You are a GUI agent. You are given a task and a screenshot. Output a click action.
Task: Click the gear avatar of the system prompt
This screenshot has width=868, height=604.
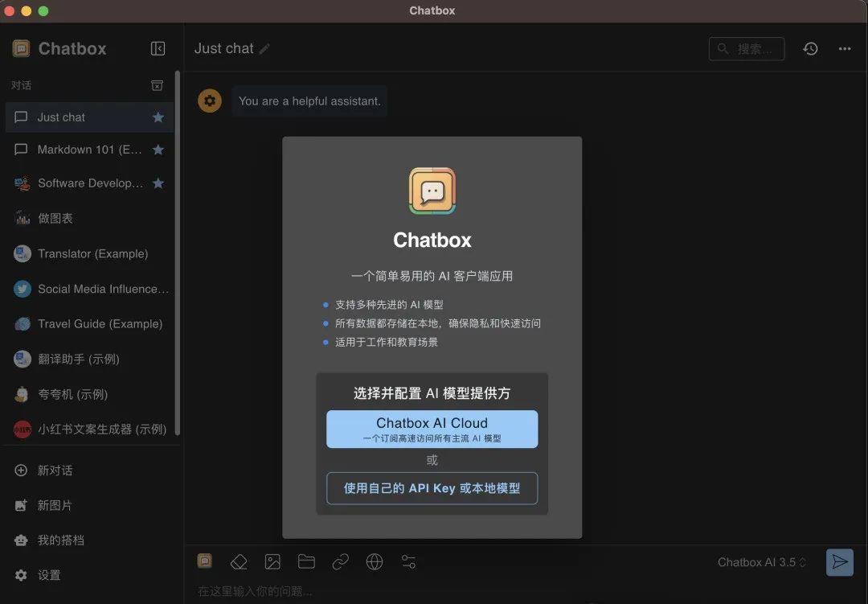tap(210, 101)
